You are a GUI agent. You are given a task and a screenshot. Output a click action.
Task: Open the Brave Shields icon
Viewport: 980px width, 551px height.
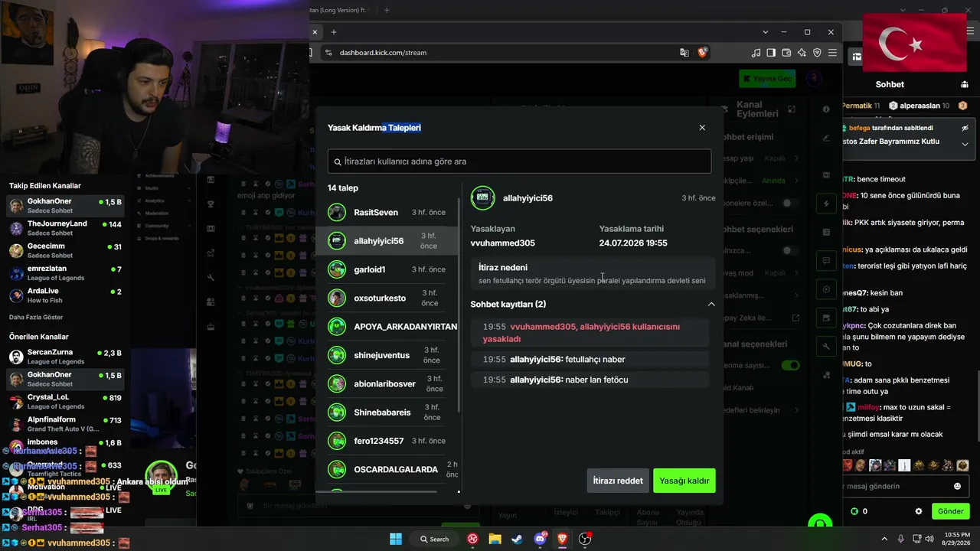click(703, 53)
